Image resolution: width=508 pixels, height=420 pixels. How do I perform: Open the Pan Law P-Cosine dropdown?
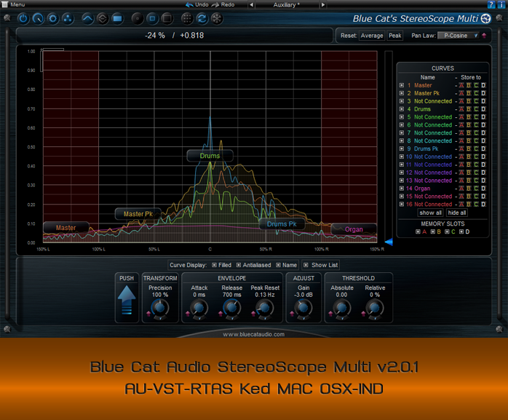(459, 36)
